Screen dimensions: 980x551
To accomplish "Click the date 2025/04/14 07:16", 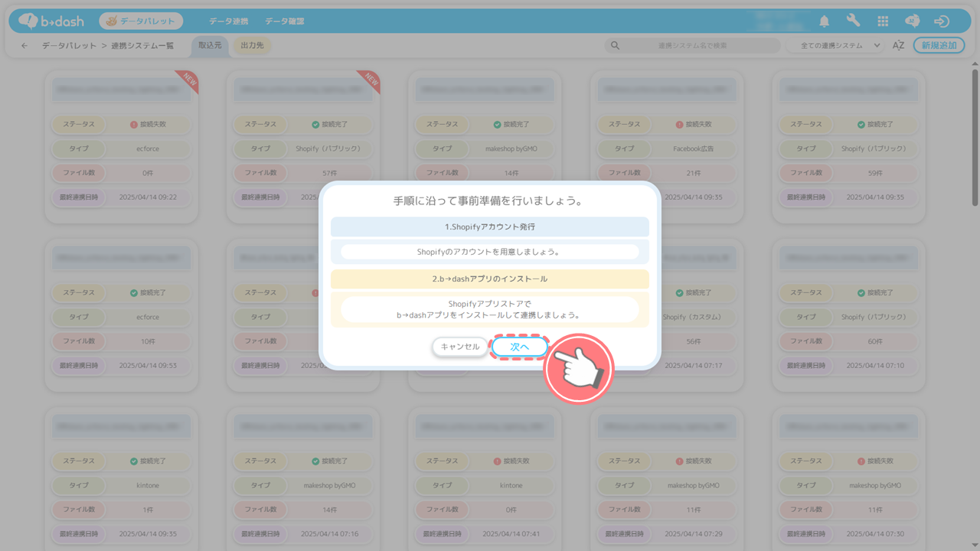I will pyautogui.click(x=330, y=534).
